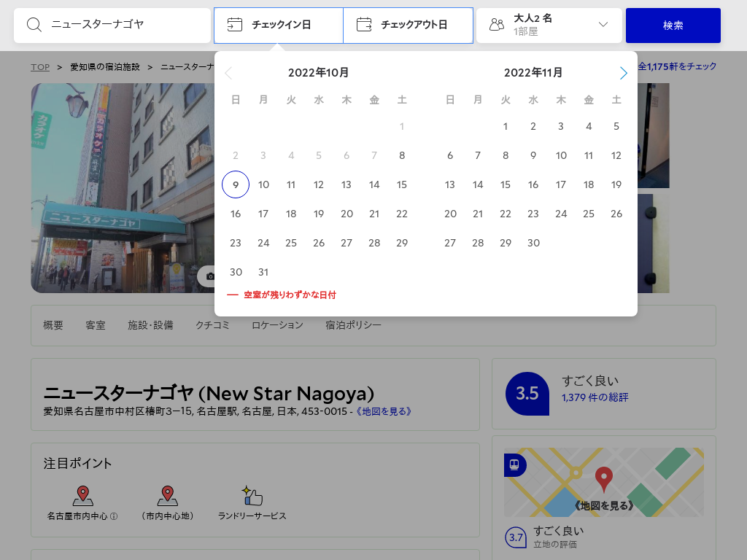Switch to ロケーション tab
747x560 pixels.
coord(277,325)
